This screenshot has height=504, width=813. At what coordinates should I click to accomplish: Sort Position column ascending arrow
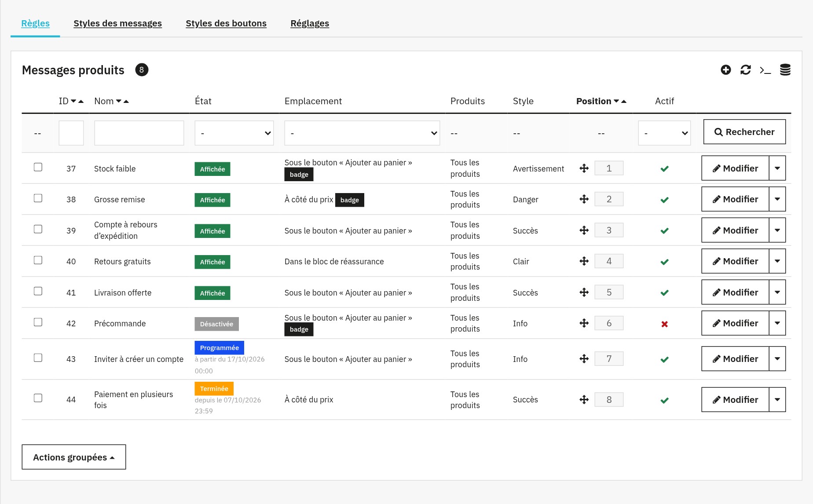pos(624,101)
